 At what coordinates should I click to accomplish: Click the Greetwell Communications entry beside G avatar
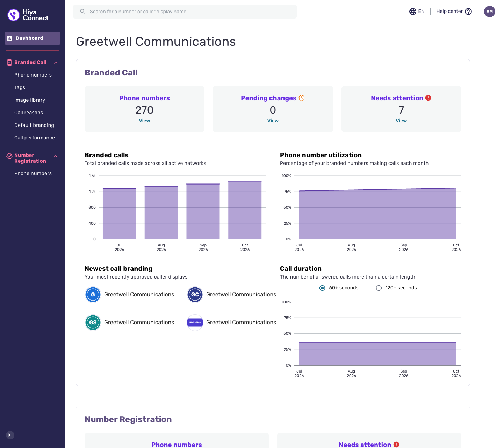point(141,295)
